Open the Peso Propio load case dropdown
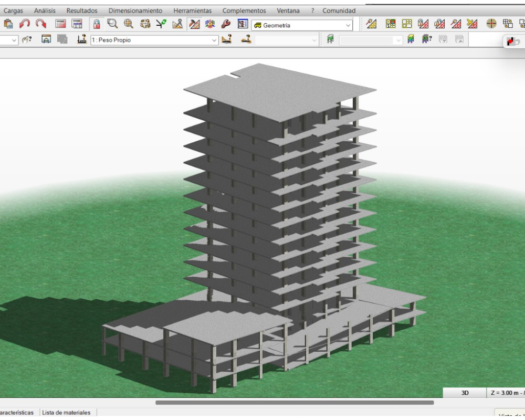This screenshot has width=525, height=420. (x=214, y=40)
